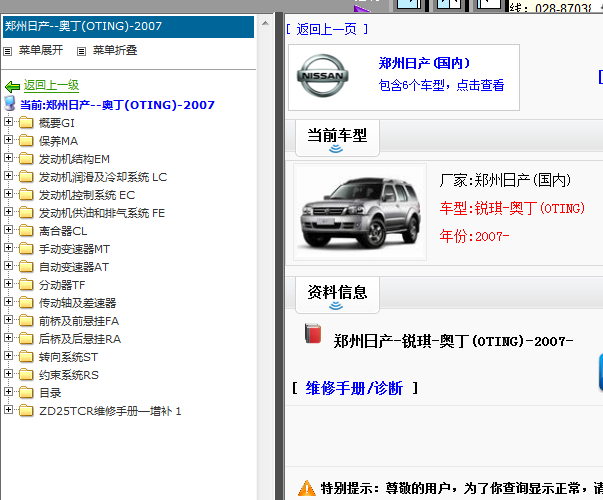Click 郑州日产-锐琪-奥丁(OTING)-2007- title text

coord(453,341)
